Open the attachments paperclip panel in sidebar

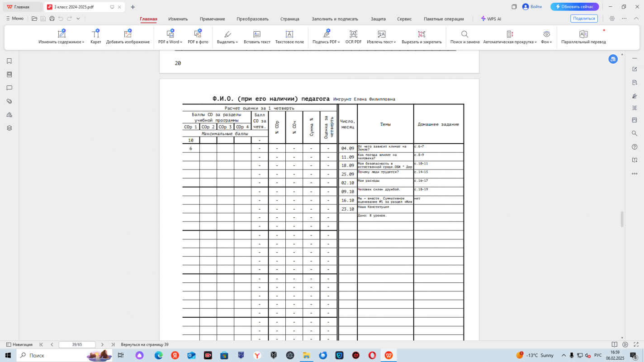click(x=9, y=101)
